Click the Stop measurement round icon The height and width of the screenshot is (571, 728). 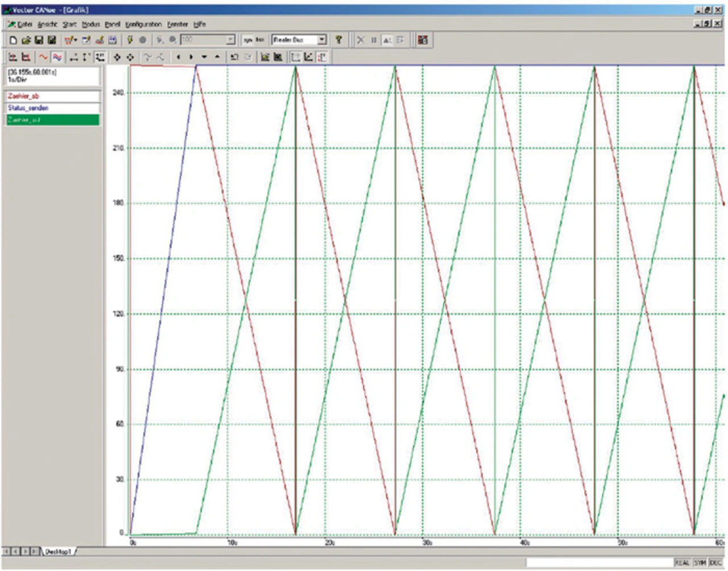coord(143,40)
